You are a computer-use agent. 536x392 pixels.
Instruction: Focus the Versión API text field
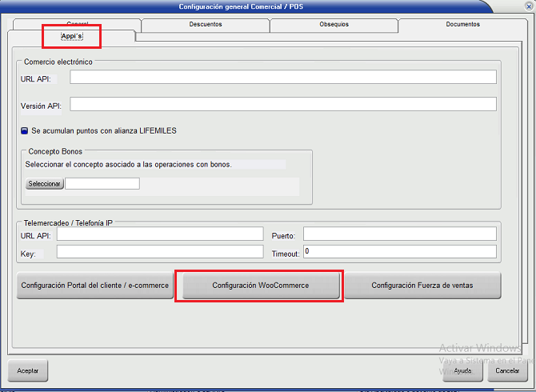[283, 104]
